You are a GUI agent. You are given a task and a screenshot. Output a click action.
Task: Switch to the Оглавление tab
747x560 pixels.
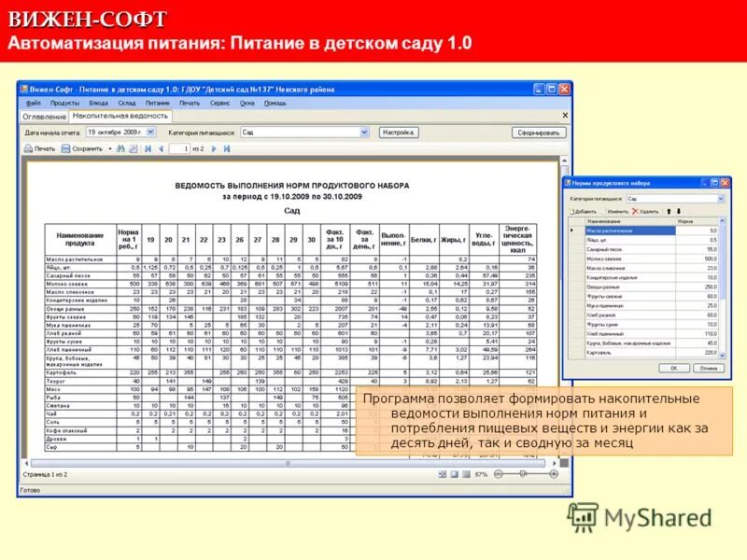click(x=44, y=116)
